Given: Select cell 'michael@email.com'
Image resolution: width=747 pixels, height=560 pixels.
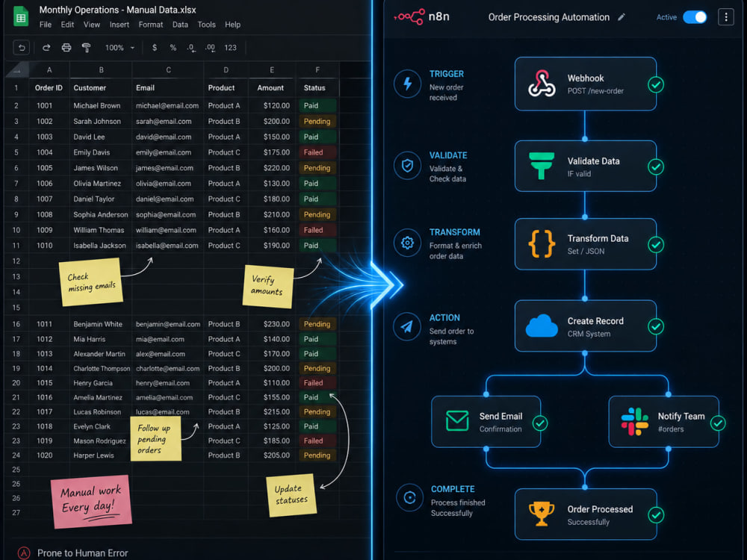Looking at the screenshot, I should [167, 106].
